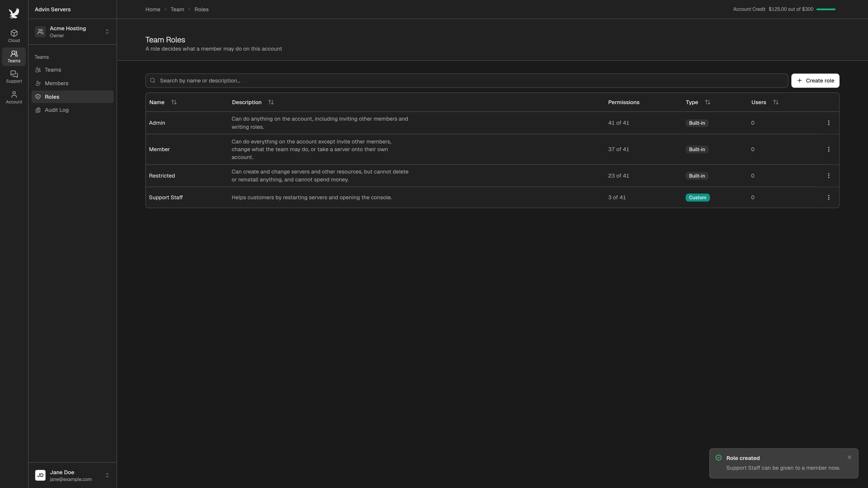Click the Create role button
The width and height of the screenshot is (868, 488).
pos(815,80)
